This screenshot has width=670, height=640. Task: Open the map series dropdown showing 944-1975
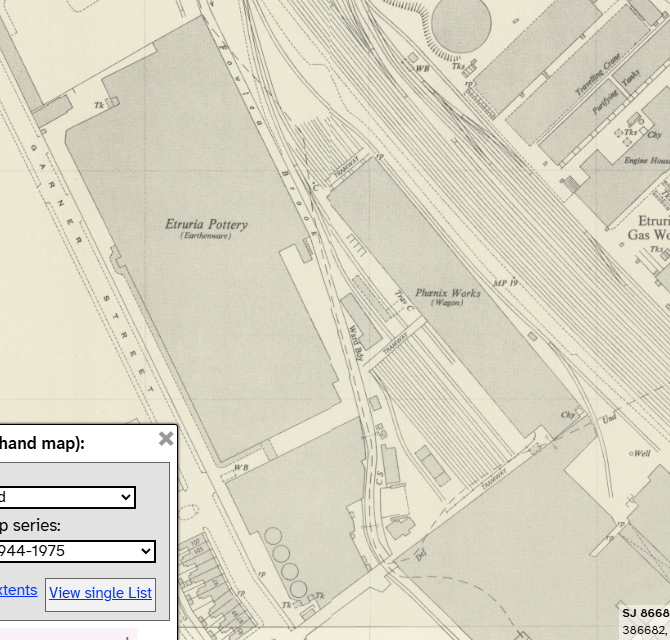[x=77, y=551]
